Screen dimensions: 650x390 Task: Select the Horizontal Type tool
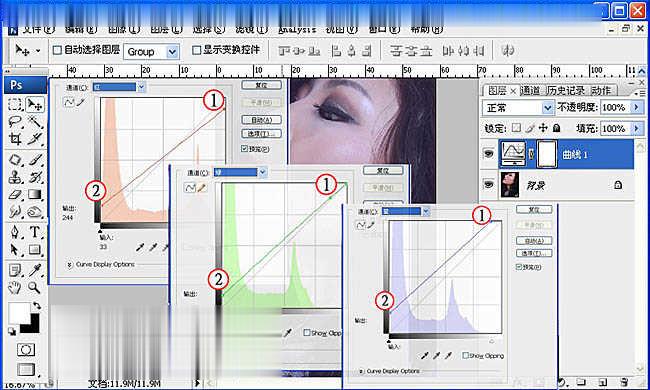pos(35,232)
